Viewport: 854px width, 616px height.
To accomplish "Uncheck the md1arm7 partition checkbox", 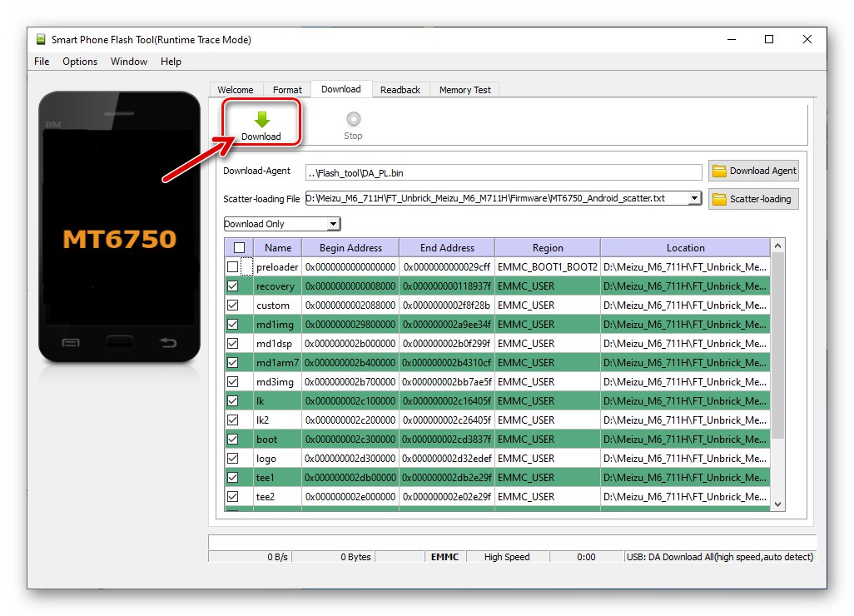I will [232, 363].
